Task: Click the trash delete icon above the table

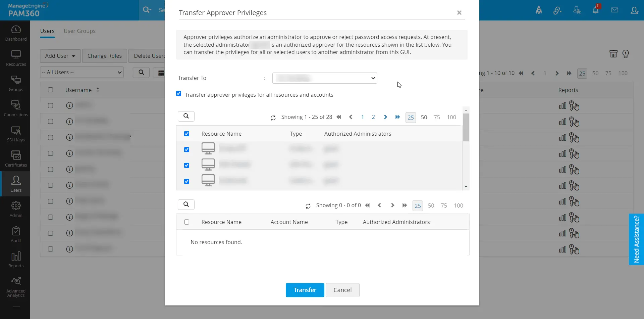Action: pos(613,54)
